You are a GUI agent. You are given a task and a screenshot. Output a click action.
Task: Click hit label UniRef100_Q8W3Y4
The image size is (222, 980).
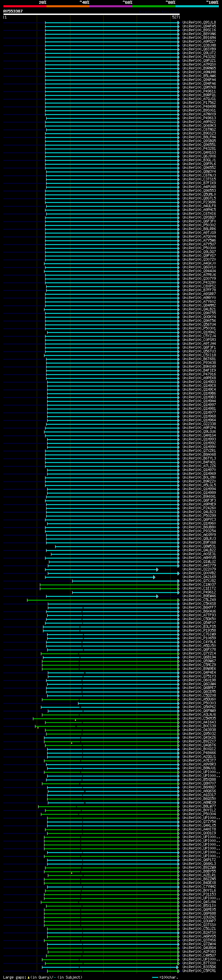[199, 172]
